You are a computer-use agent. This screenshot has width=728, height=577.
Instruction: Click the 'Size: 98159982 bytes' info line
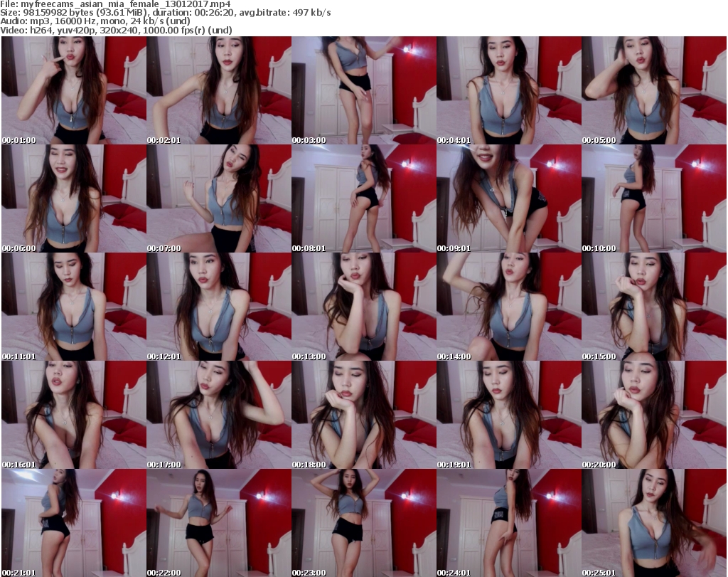(x=166, y=13)
